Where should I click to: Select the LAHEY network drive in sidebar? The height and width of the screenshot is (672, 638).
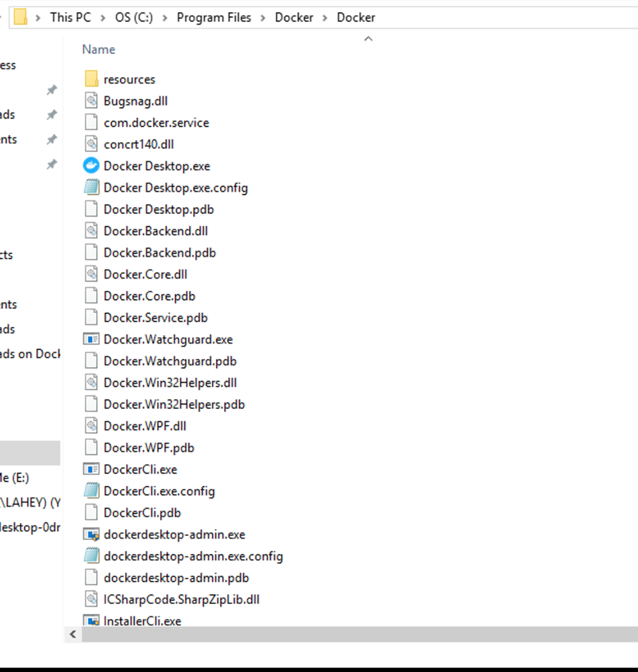click(30, 503)
